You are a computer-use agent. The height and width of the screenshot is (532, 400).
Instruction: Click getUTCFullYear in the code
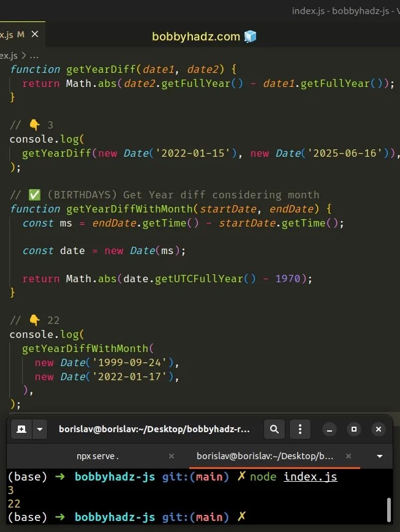(x=199, y=279)
